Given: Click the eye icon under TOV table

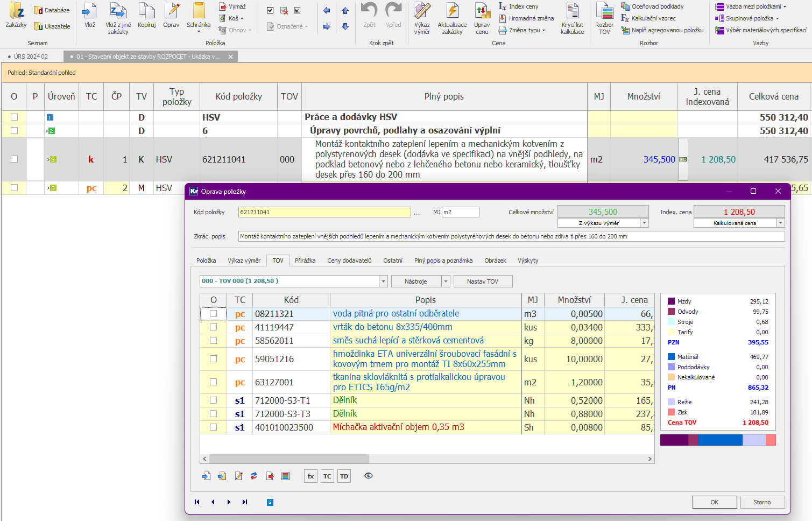Looking at the screenshot, I should tap(369, 476).
